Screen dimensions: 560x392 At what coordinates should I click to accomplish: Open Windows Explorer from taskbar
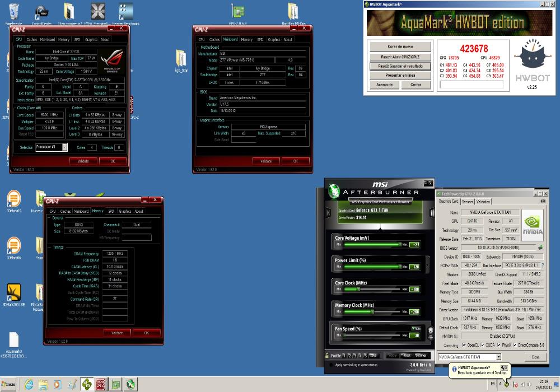pyautogui.click(x=43, y=384)
